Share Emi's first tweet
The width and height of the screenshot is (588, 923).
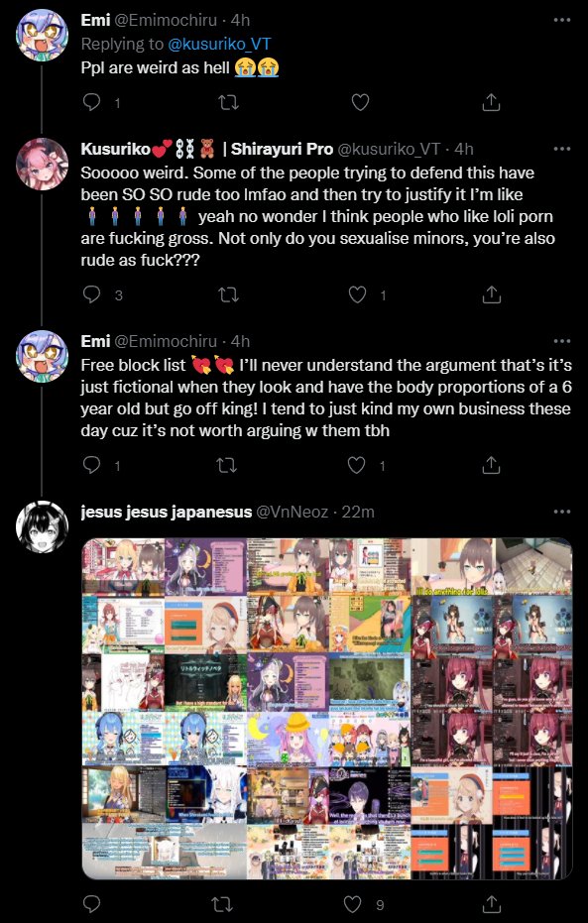491,102
